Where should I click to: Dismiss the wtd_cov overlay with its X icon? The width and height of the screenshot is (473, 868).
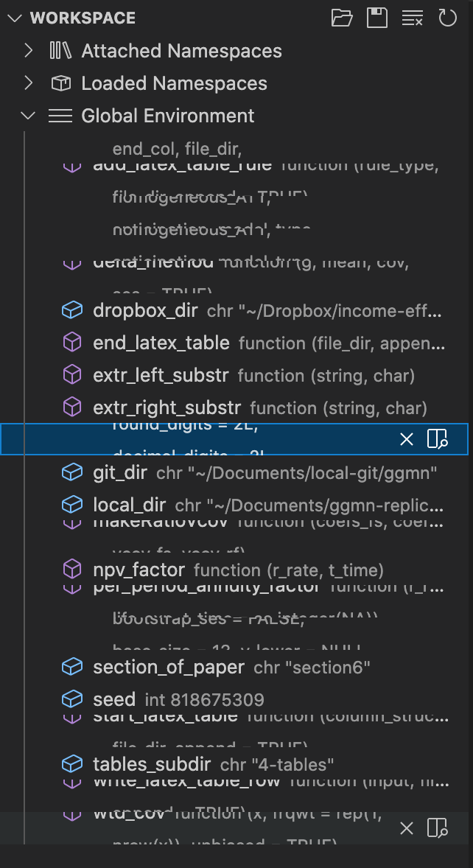pos(407,828)
